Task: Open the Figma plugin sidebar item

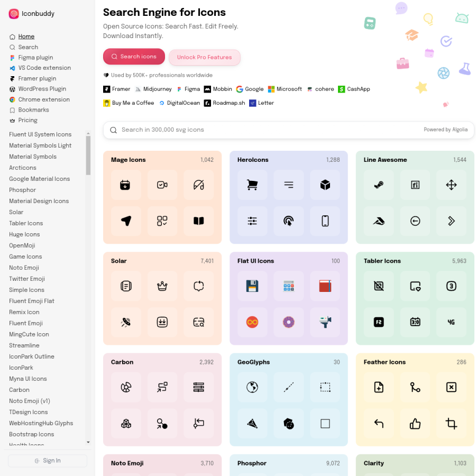Action: (x=35, y=57)
